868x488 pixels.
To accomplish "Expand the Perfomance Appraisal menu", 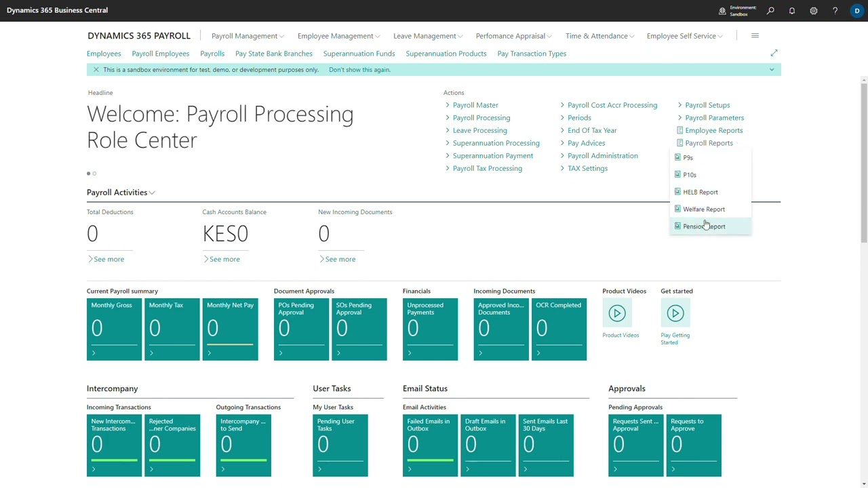I will [513, 36].
